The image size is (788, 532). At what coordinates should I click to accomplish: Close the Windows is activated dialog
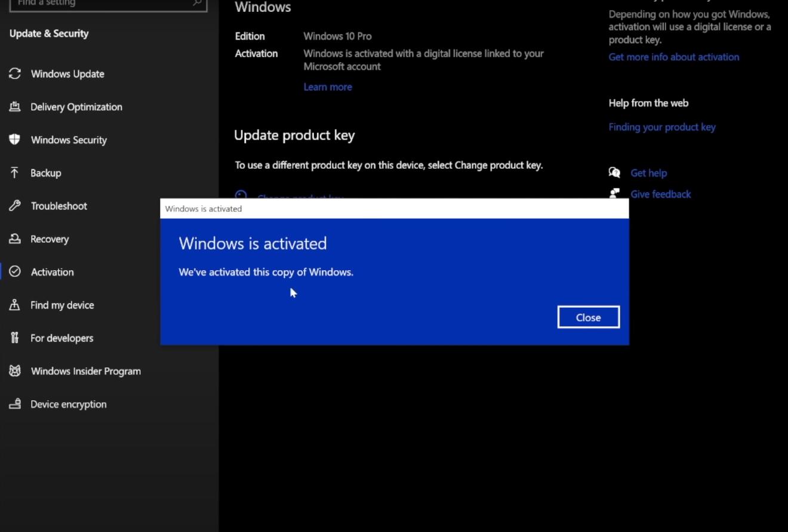pyautogui.click(x=588, y=317)
